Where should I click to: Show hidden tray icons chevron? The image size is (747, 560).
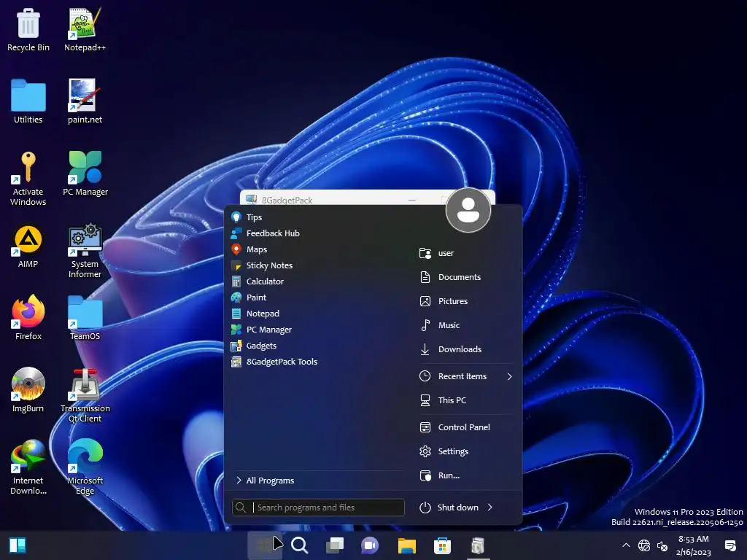[626, 545]
